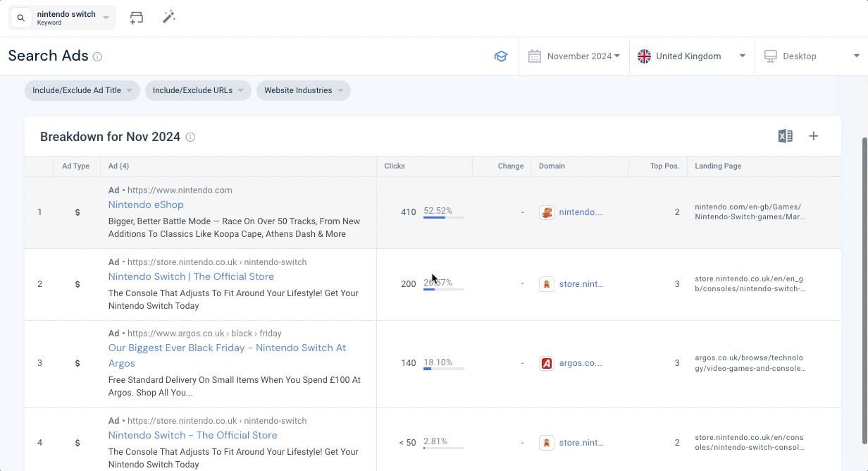Click the store.nintendo favicon in row 2
This screenshot has width=868, height=471.
click(547, 284)
